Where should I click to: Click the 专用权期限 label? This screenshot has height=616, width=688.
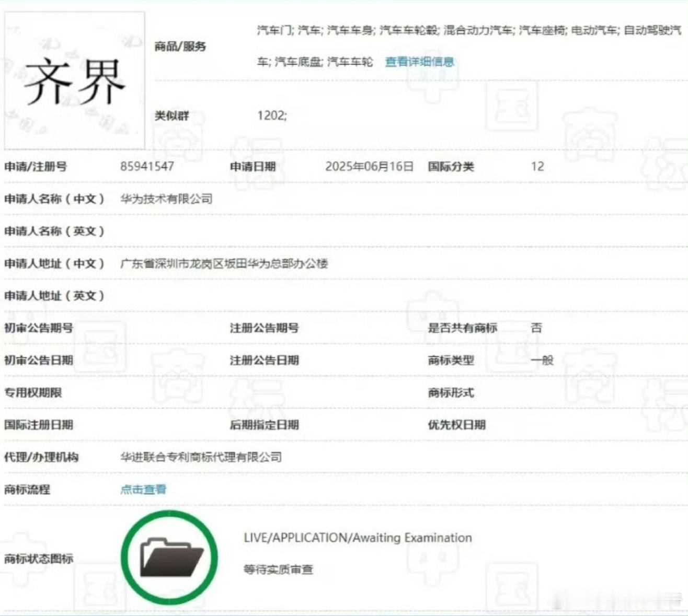pos(33,392)
